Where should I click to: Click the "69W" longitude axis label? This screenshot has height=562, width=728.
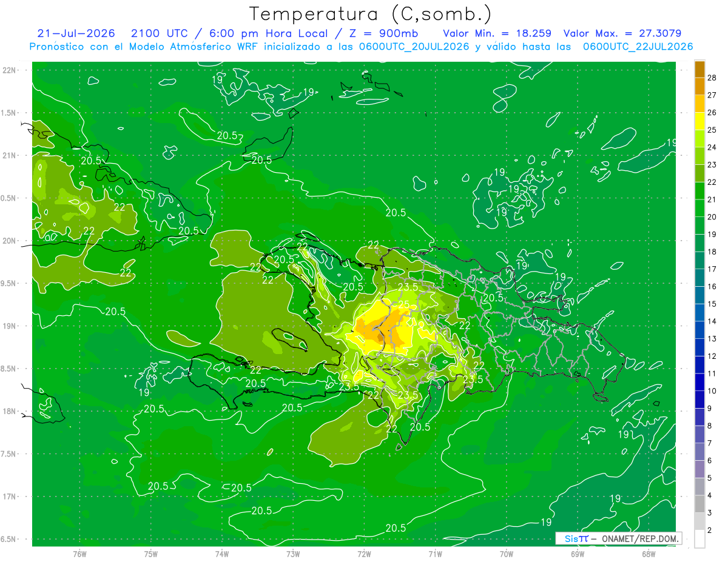577,554
